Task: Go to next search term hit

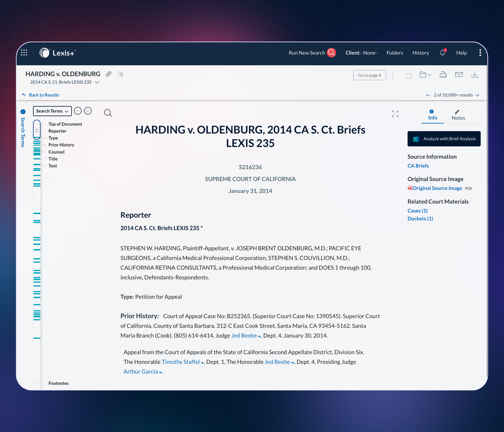Action: [x=88, y=111]
